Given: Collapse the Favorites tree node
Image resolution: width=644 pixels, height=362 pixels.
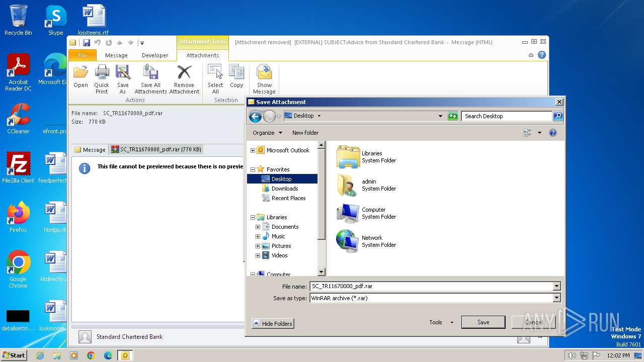Looking at the screenshot, I should (253, 169).
